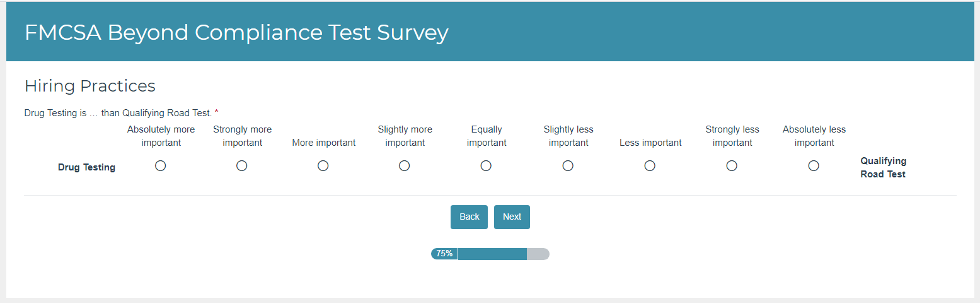This screenshot has width=980, height=303.
Task: Select the "Absolutely more important" radio button
Action: pos(160,165)
